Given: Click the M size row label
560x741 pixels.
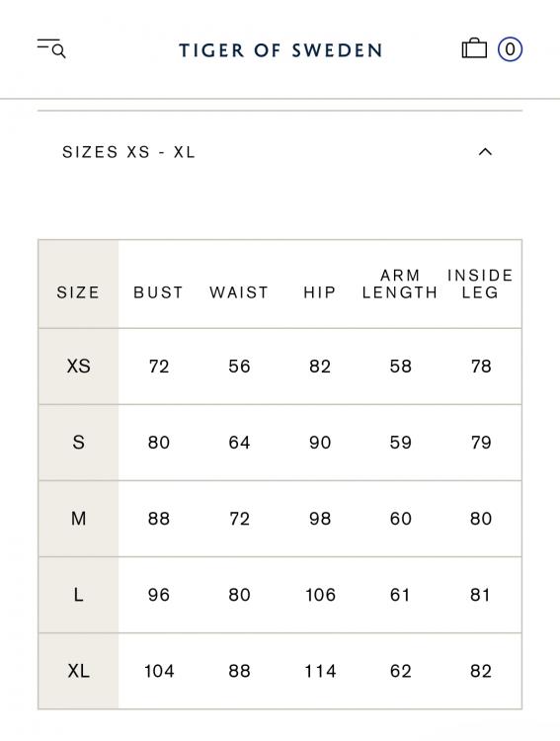Looking at the screenshot, I should (x=78, y=519).
